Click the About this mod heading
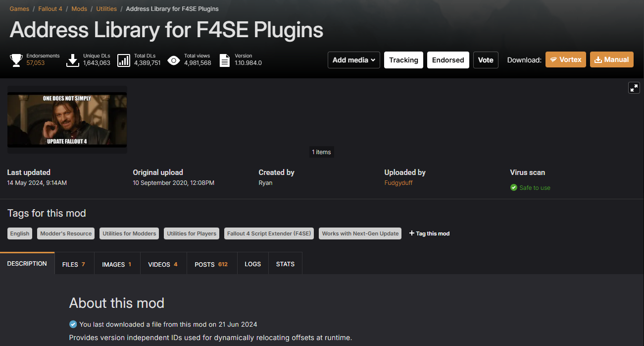 point(117,303)
